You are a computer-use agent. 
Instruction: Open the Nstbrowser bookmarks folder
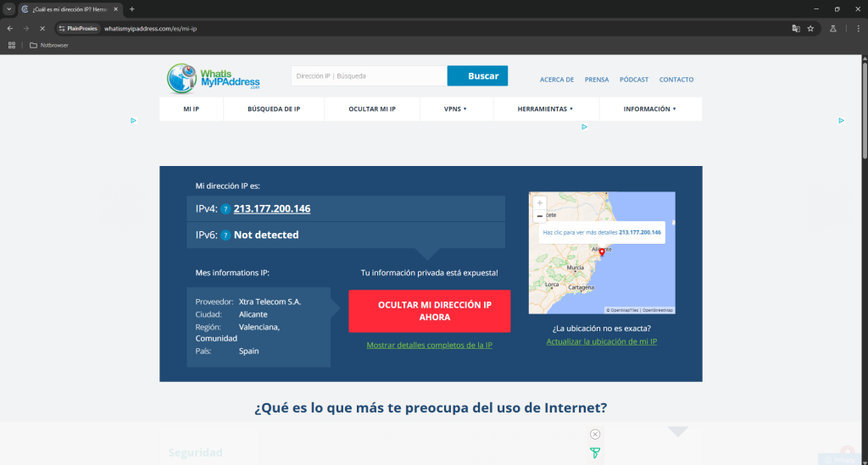[48, 46]
